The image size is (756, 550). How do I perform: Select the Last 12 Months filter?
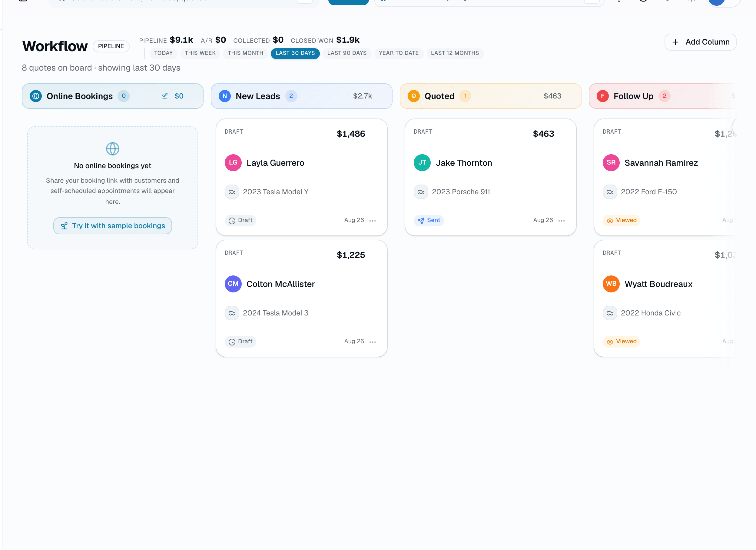(455, 53)
